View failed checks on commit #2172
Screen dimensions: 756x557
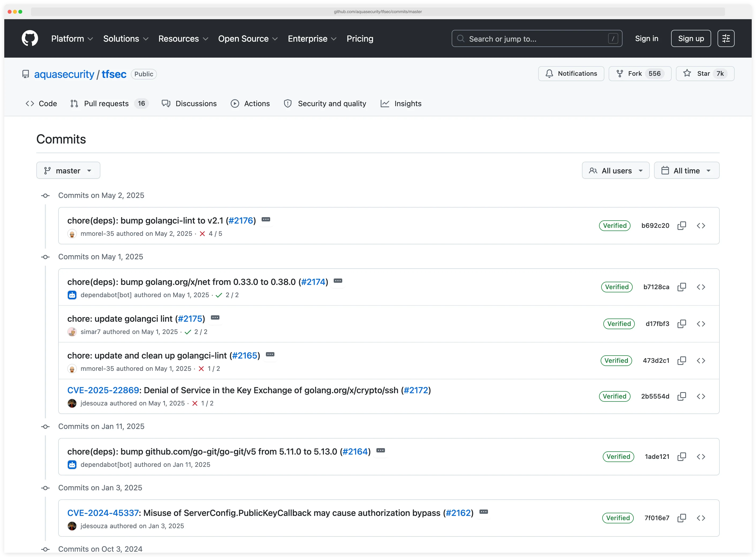pos(202,403)
